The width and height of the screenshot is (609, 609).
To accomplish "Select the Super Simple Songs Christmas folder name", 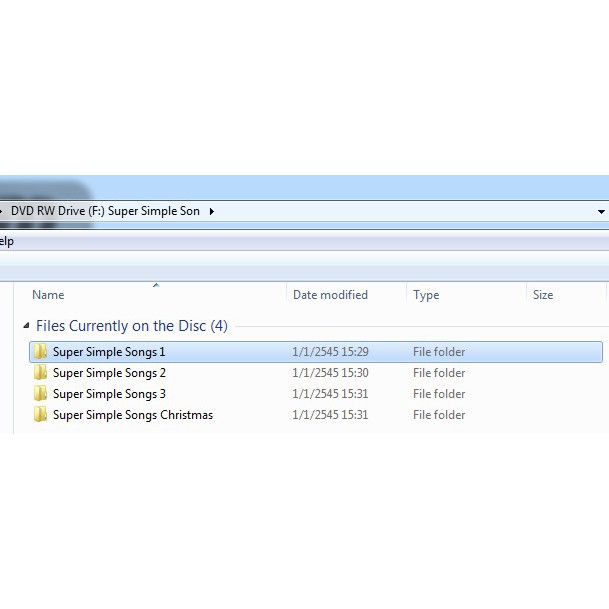I will coord(132,415).
